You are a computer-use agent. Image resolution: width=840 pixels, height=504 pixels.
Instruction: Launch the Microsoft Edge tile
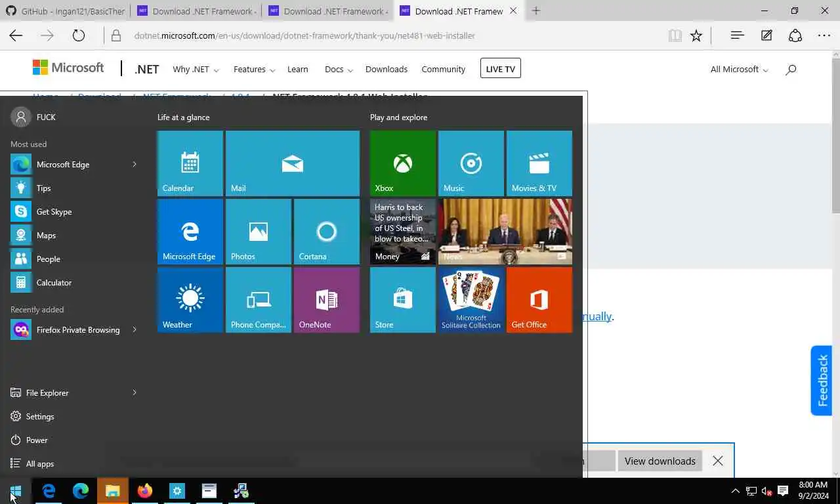[190, 232]
